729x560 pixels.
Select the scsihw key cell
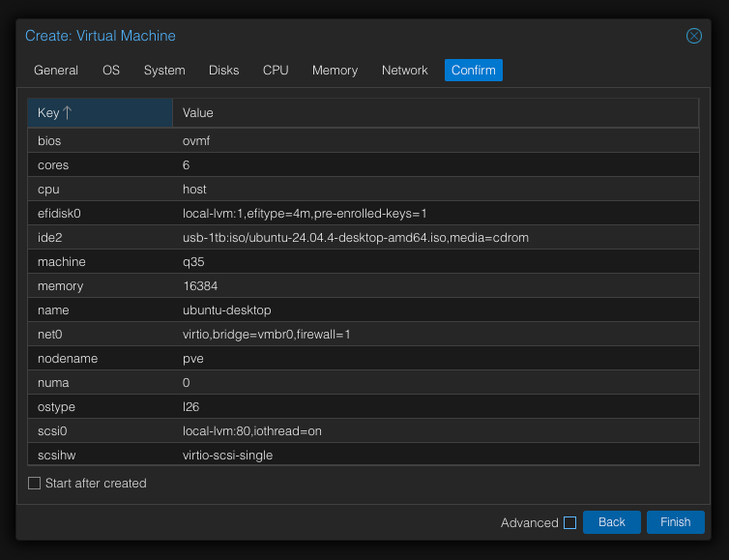click(x=100, y=455)
